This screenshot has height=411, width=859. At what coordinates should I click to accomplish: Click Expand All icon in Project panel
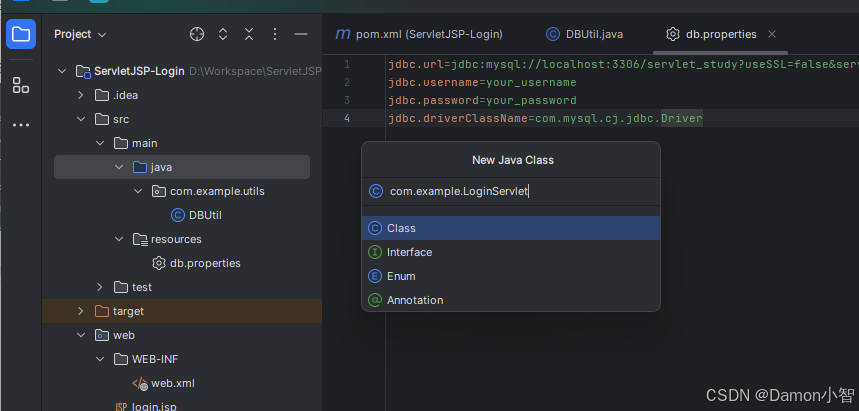tap(223, 34)
